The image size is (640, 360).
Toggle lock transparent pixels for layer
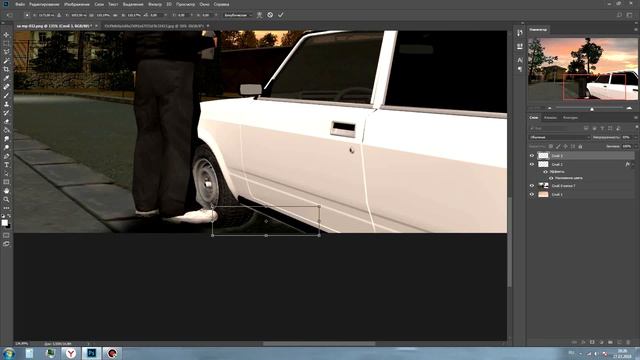tap(551, 146)
